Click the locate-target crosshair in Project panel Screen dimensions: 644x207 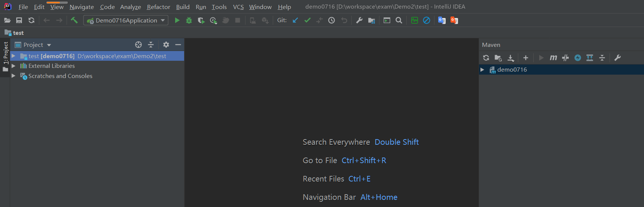(138, 45)
